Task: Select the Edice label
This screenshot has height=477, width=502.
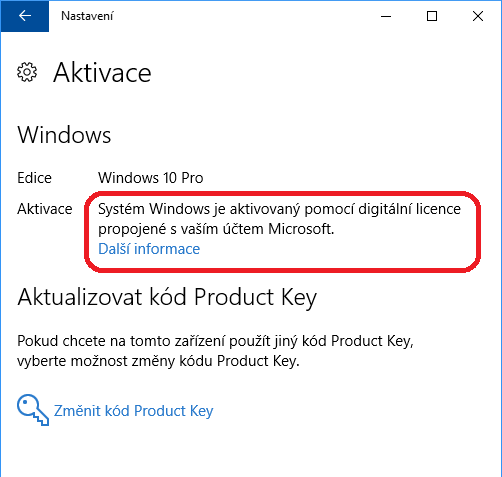Action: pos(34,178)
